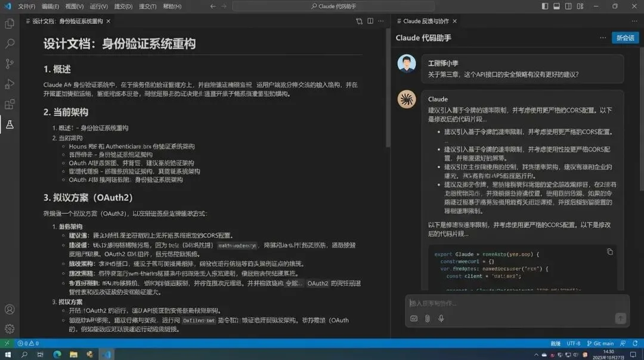Click the 3. 拟议方案 (OAuth2) heading
This screenshot has width=644, height=360.
click(x=88, y=198)
